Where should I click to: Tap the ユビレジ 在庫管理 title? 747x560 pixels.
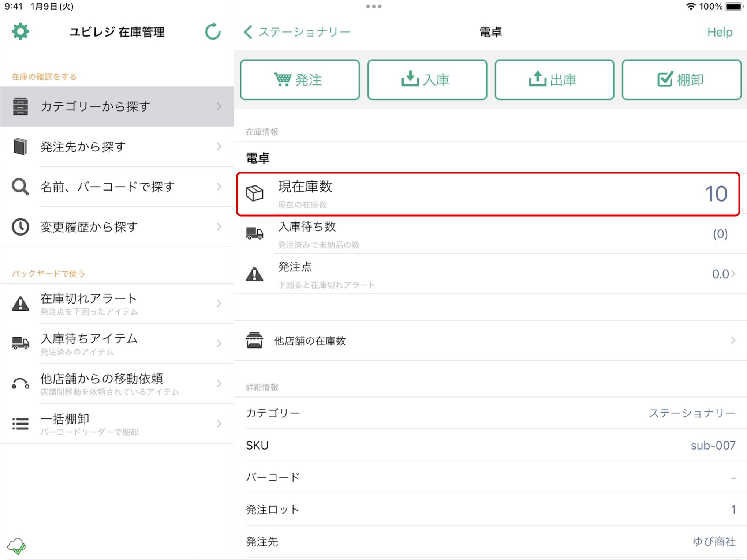click(x=117, y=32)
